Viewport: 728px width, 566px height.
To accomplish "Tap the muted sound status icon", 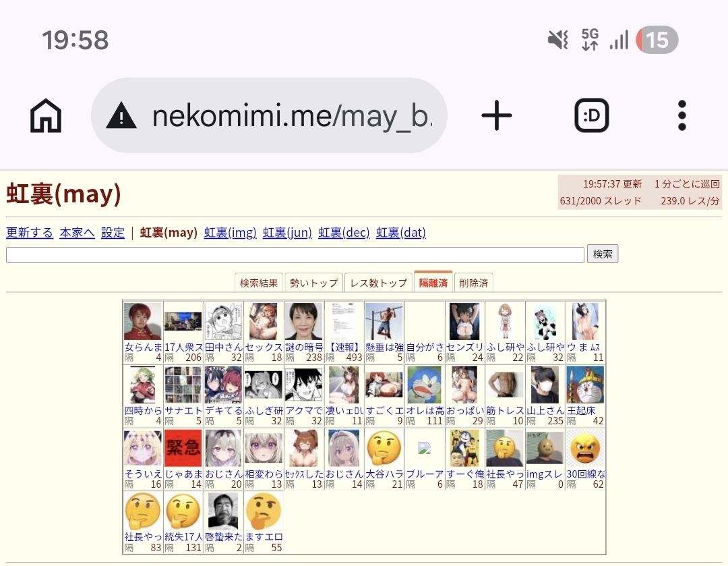I will [x=558, y=40].
